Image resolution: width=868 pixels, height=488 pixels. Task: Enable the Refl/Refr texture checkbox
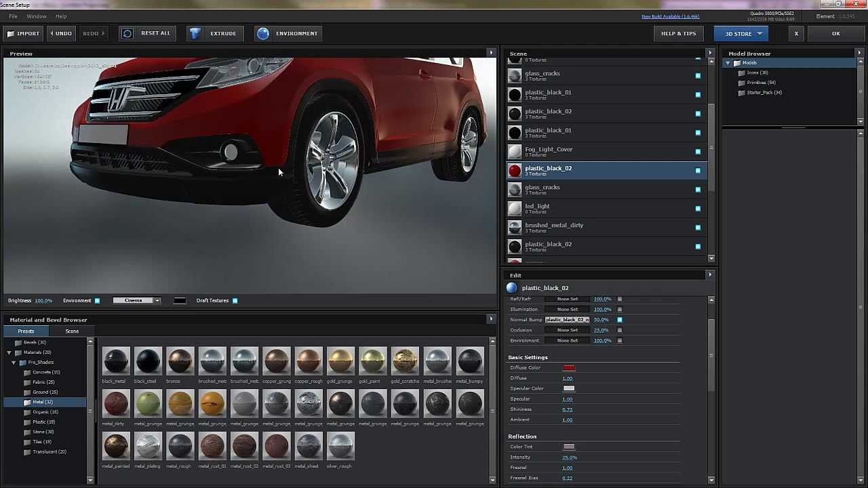[x=619, y=299]
